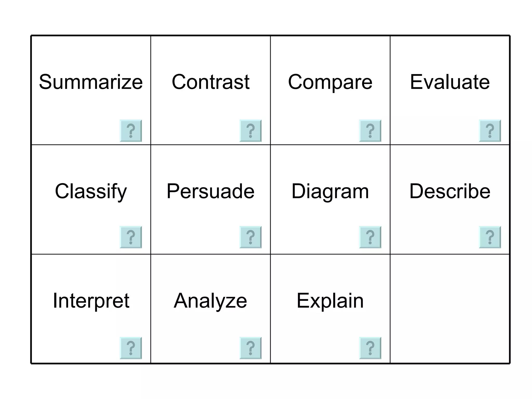This screenshot has width=532, height=399.
Task: Select the Diagram text
Action: [x=330, y=191]
